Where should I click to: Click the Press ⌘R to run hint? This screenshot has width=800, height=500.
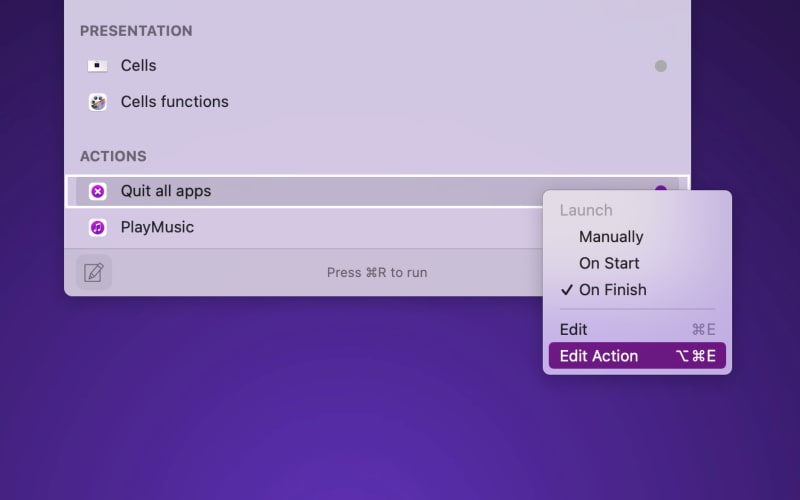point(377,272)
